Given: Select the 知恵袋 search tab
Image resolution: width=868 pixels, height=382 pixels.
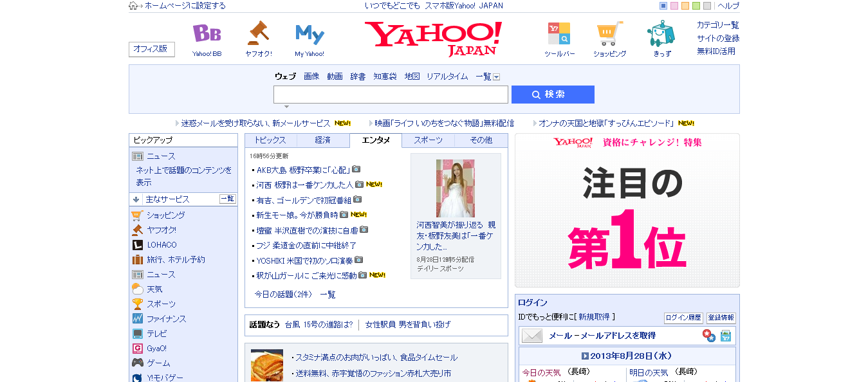Looking at the screenshot, I should 385,77.
